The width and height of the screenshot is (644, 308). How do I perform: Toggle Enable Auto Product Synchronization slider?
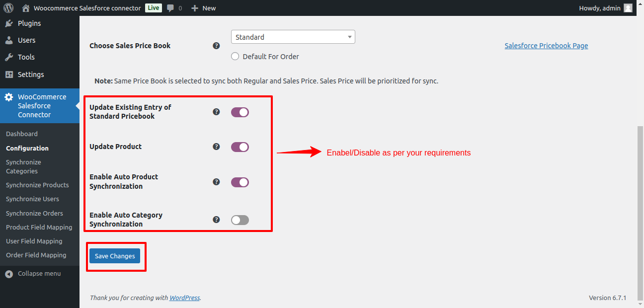[x=240, y=182]
